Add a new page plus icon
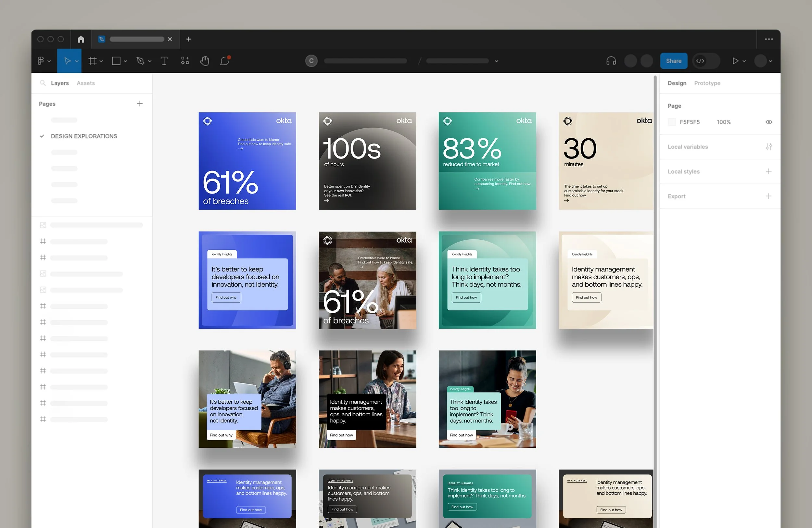The image size is (812, 528). (140, 104)
